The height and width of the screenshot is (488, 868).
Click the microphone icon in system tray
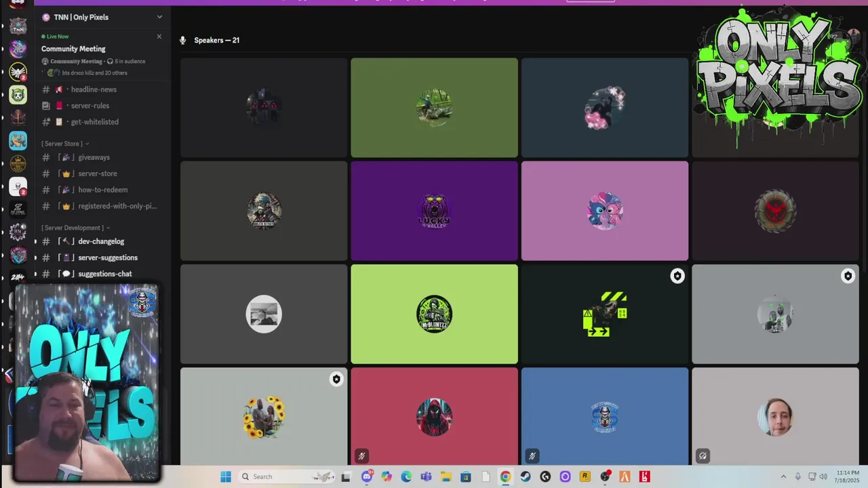pyautogui.click(x=797, y=476)
